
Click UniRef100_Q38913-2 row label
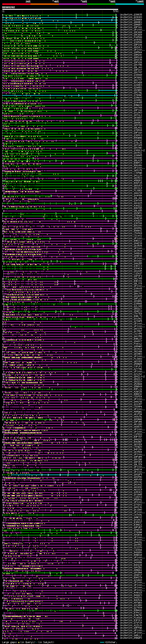coord(132,150)
